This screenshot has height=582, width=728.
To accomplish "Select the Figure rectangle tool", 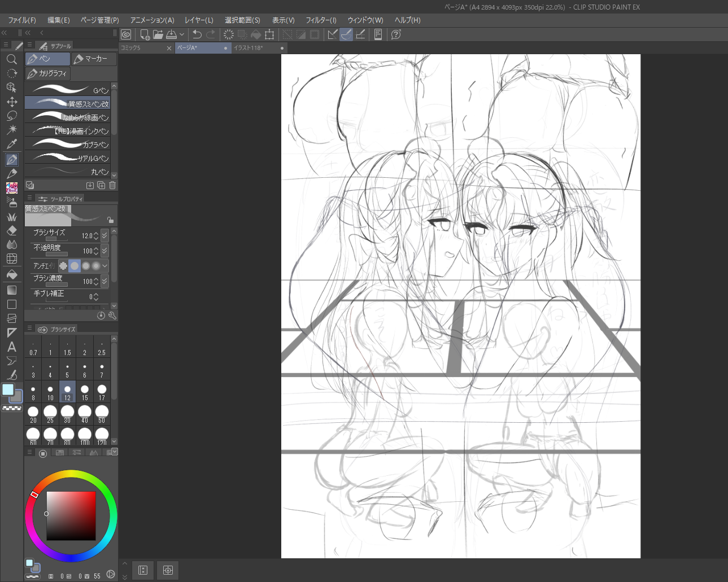I will (11, 304).
